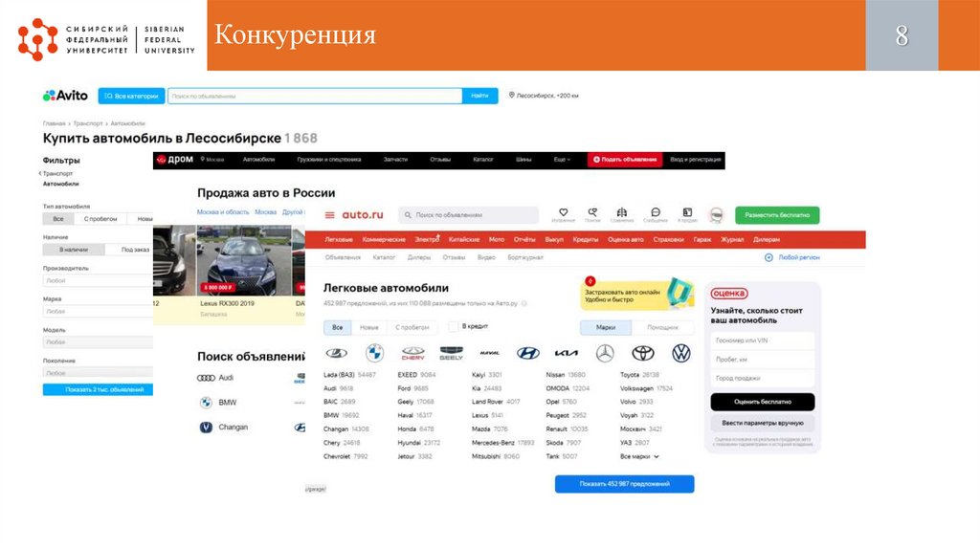The width and height of the screenshot is (980, 549).
Task: Click Показать 452 987 предложений button
Action: [x=624, y=484]
